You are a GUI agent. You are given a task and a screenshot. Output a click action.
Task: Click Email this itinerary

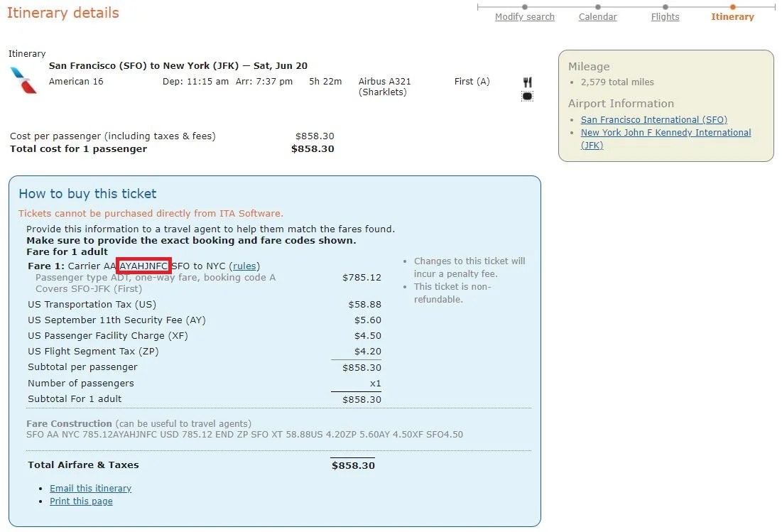90,488
